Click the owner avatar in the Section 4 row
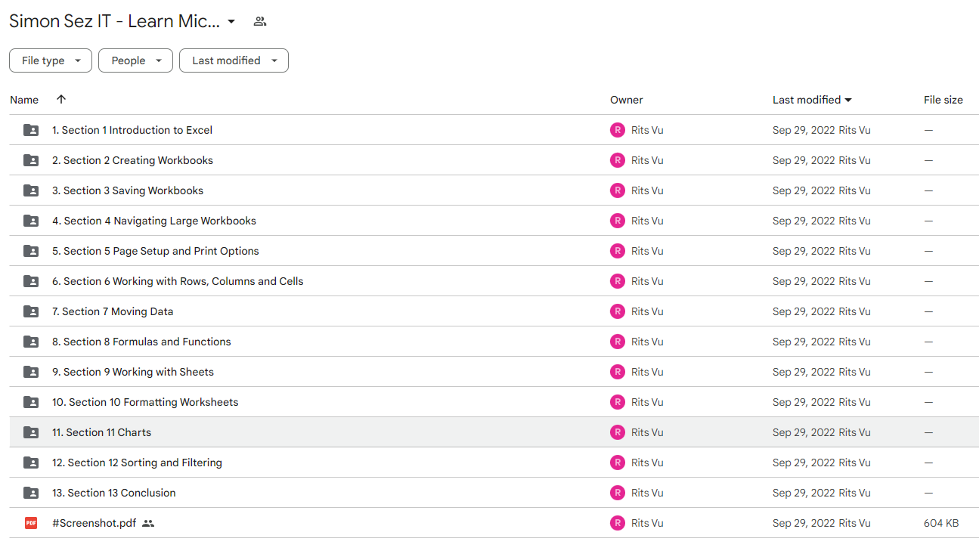The image size is (979, 560). [x=618, y=221]
